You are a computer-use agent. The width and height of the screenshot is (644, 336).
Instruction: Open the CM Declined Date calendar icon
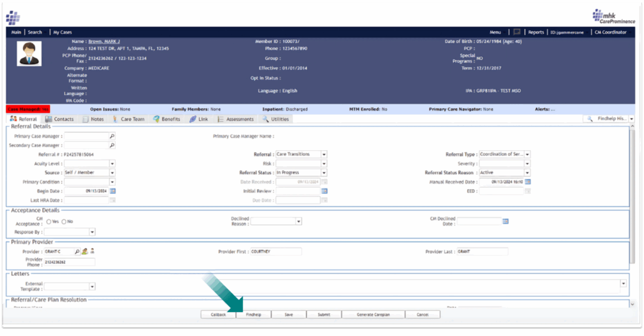506,221
